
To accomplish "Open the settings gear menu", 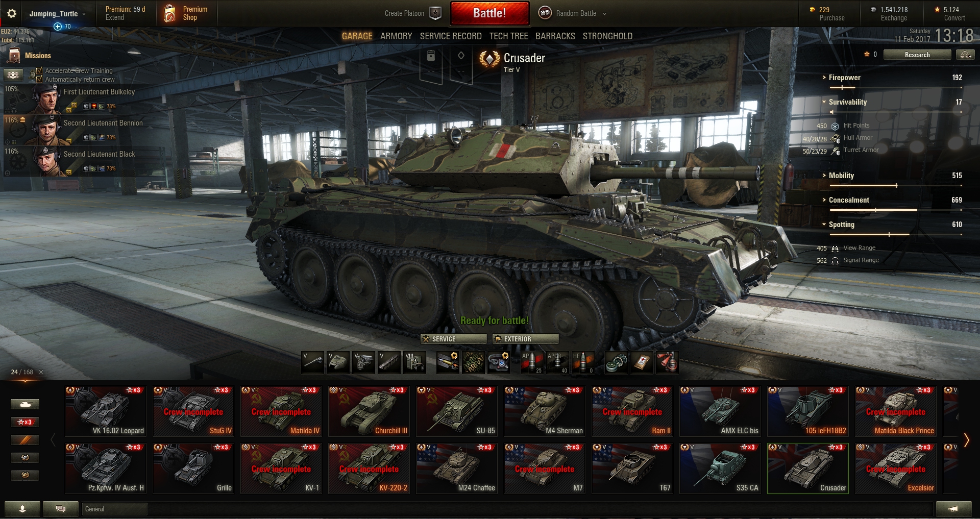I will click(x=12, y=14).
